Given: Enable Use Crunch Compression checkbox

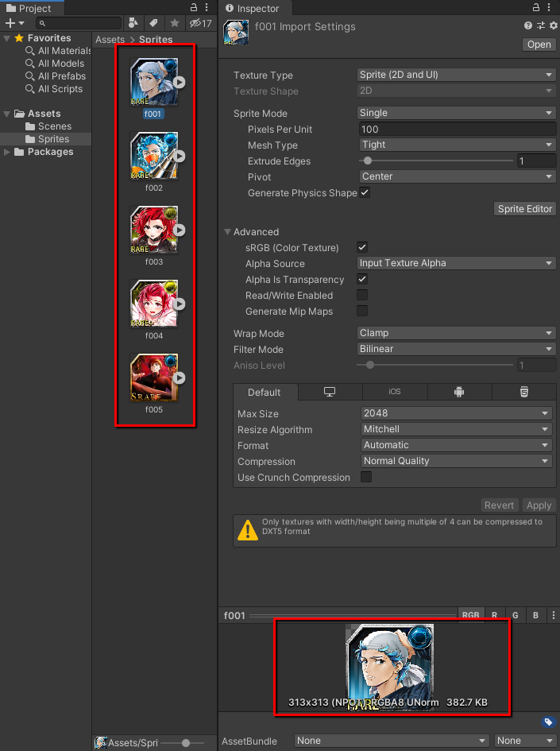Looking at the screenshot, I should [x=366, y=477].
